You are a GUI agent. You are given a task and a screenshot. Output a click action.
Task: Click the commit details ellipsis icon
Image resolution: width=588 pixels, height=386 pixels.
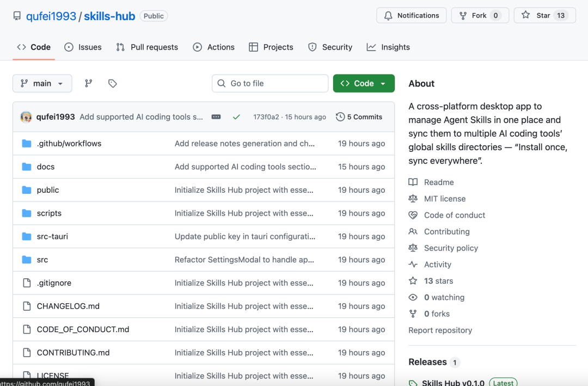(216, 117)
